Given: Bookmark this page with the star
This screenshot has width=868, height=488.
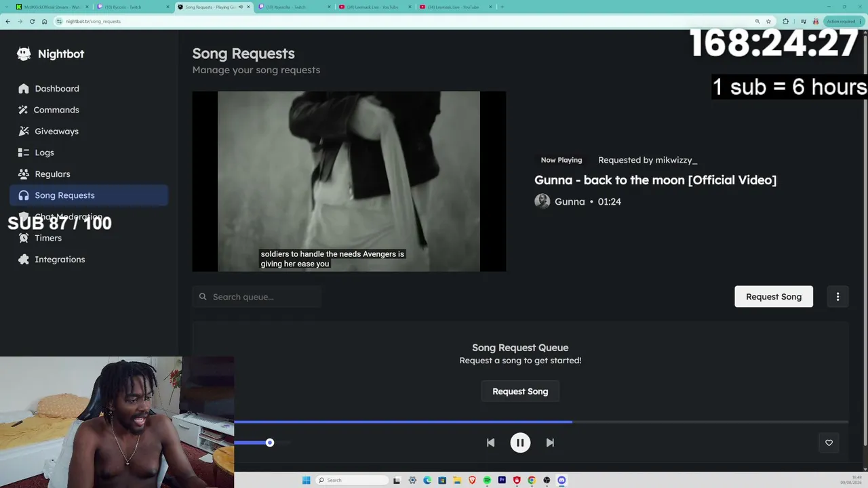Looking at the screenshot, I should [768, 21].
